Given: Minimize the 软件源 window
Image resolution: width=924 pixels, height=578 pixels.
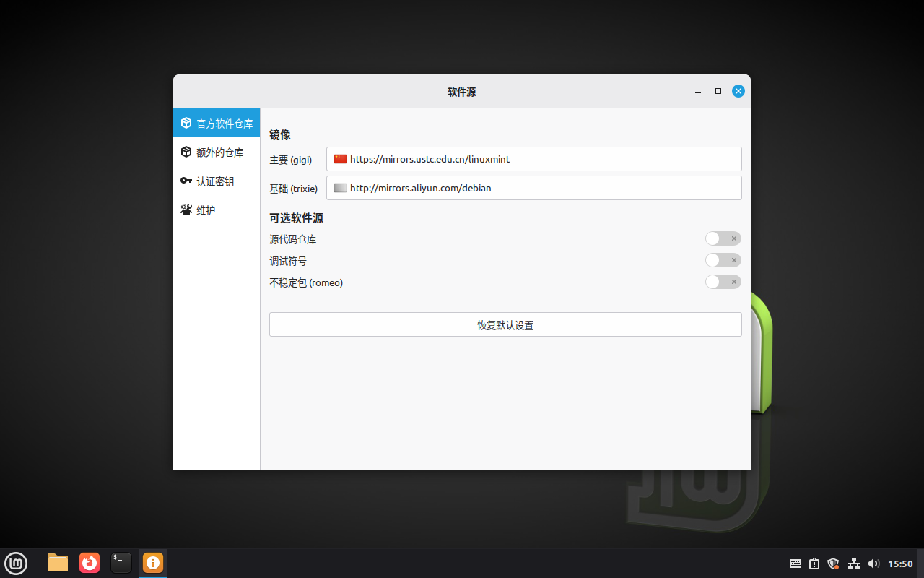Looking at the screenshot, I should (x=698, y=91).
